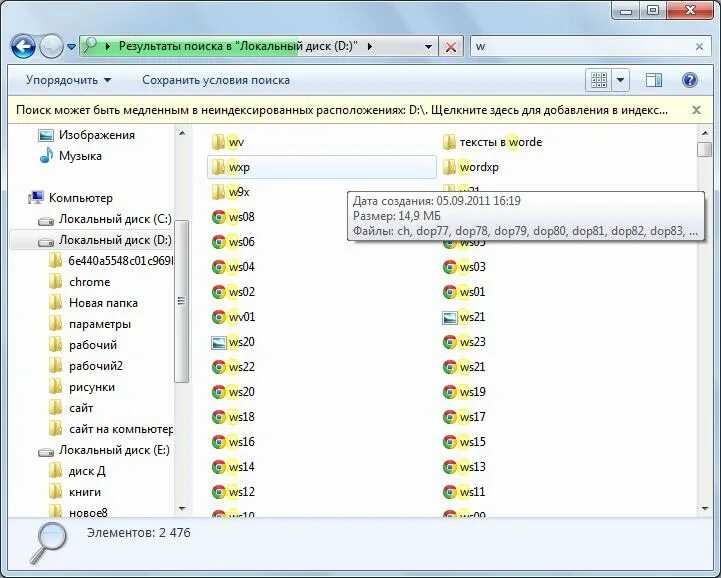Select the тексты в worde folder
This screenshot has width=721, height=578.
(x=492, y=142)
